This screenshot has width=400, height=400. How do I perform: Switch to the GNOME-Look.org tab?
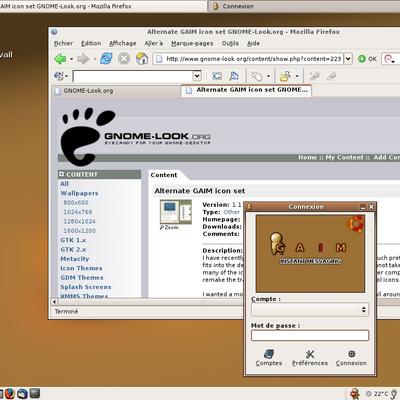[116, 91]
